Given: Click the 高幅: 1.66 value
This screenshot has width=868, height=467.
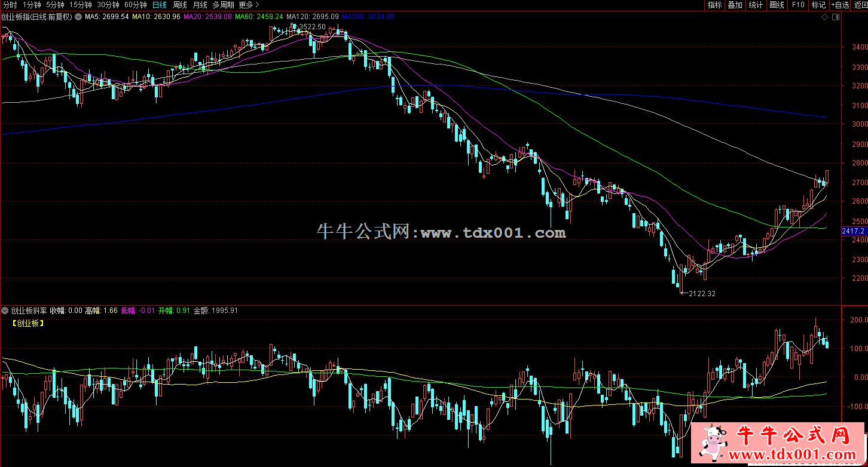Looking at the screenshot, I should (101, 311).
